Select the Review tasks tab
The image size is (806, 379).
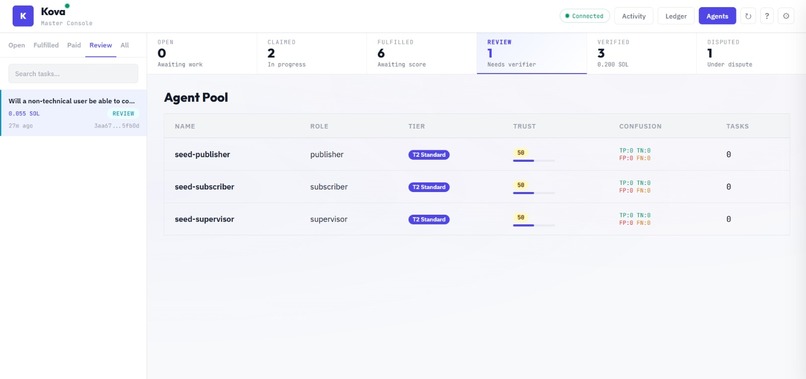click(x=101, y=45)
